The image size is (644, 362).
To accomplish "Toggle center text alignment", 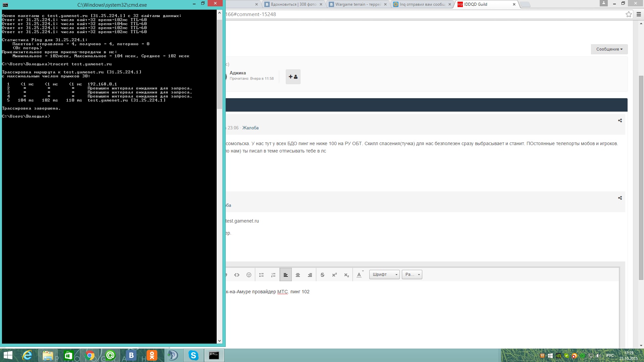I will click(x=298, y=275).
